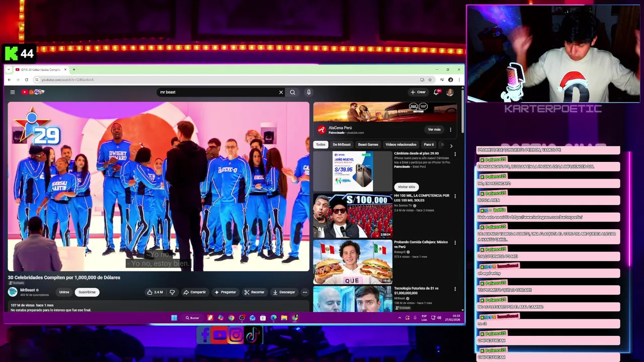Select the 'Para ti' filter chip
The height and width of the screenshot is (362, 644).
(x=429, y=145)
